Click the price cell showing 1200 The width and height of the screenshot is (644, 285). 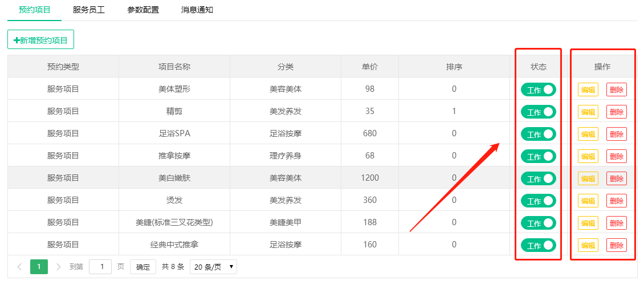(x=370, y=177)
